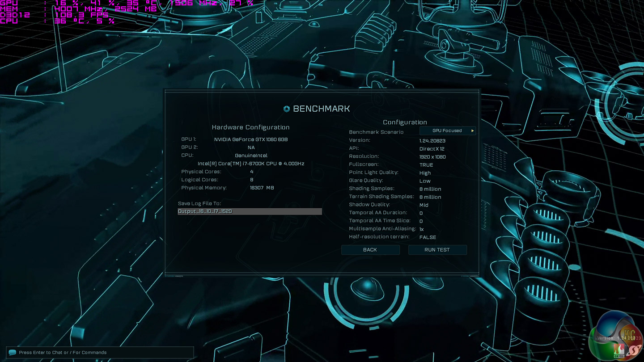Click the 'Intel(R) Core(TM) i7-6700K CPU @ 4.00GHz' line
The image size is (644, 362).
coord(251,164)
